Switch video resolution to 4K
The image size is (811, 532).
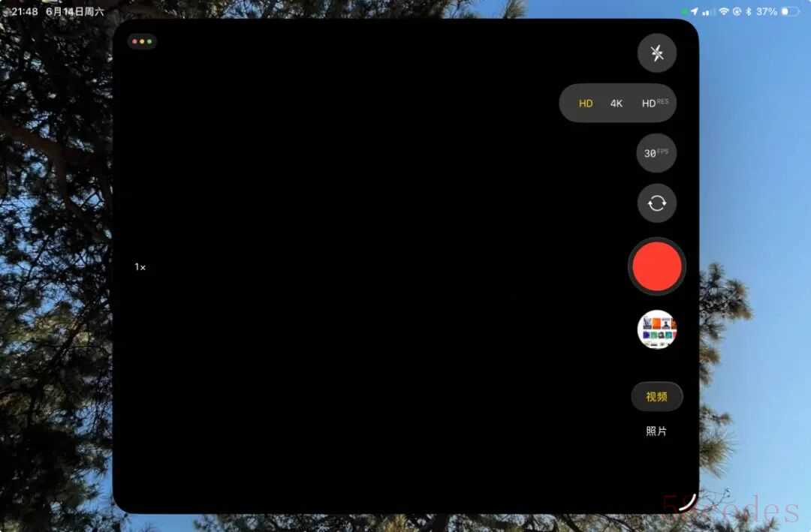pos(616,104)
